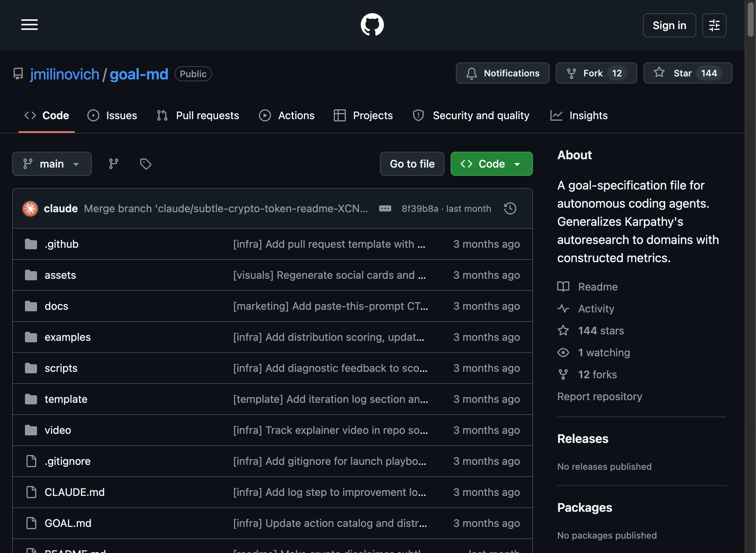Open the Actions tab
The width and height of the screenshot is (756, 553).
pos(287,115)
